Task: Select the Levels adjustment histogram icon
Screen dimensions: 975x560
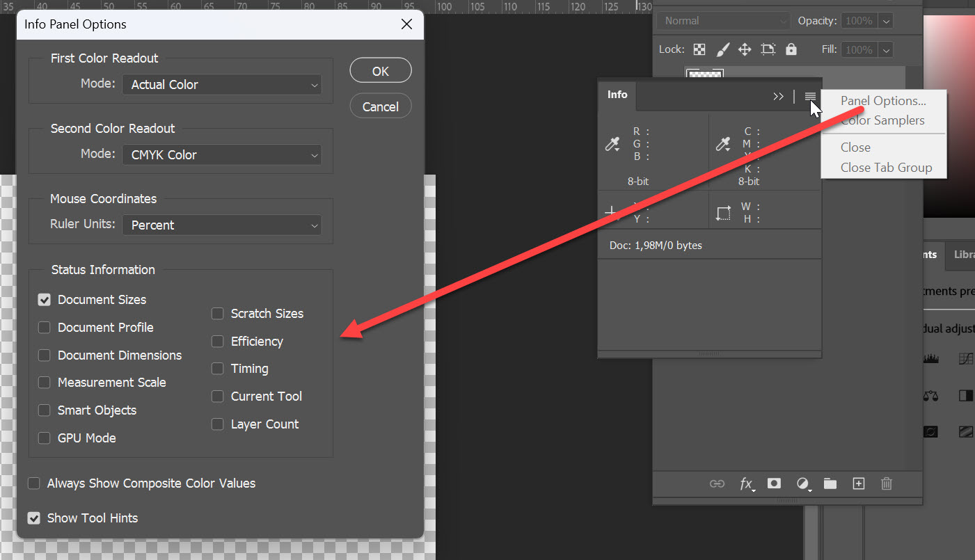Action: coord(930,358)
